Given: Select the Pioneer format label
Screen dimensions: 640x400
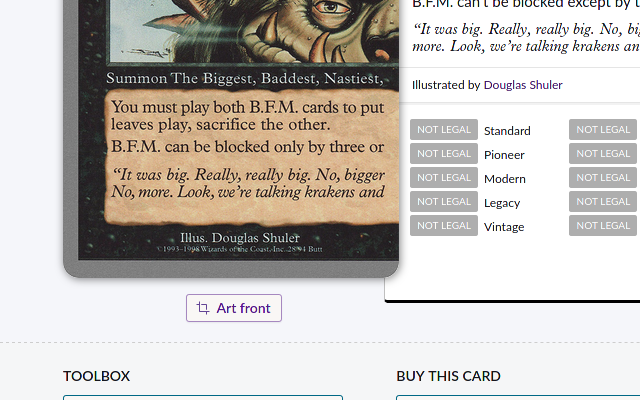Looking at the screenshot, I should pyautogui.click(x=504, y=155).
